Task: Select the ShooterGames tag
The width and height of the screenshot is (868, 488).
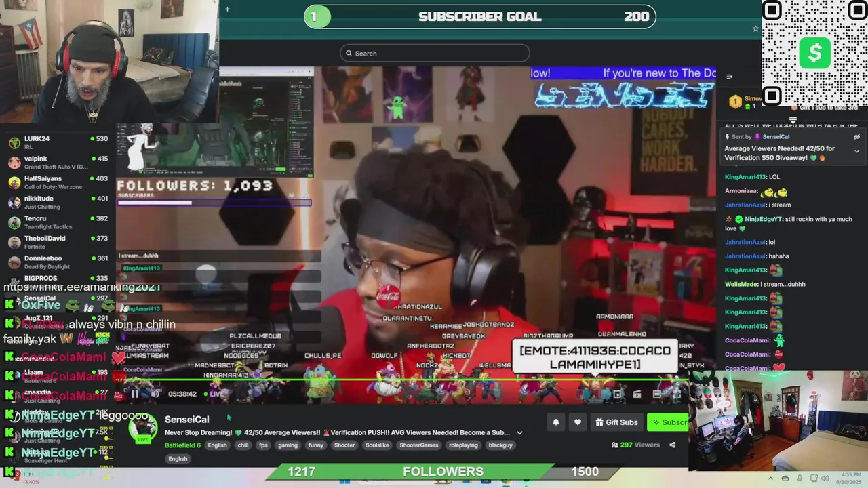Action: pyautogui.click(x=418, y=445)
